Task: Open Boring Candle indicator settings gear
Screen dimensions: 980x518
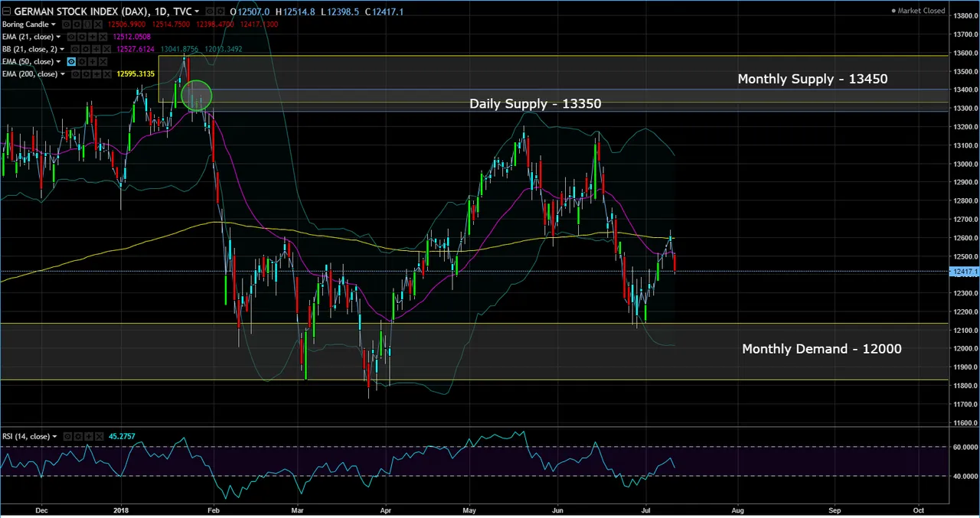Action: coord(77,24)
